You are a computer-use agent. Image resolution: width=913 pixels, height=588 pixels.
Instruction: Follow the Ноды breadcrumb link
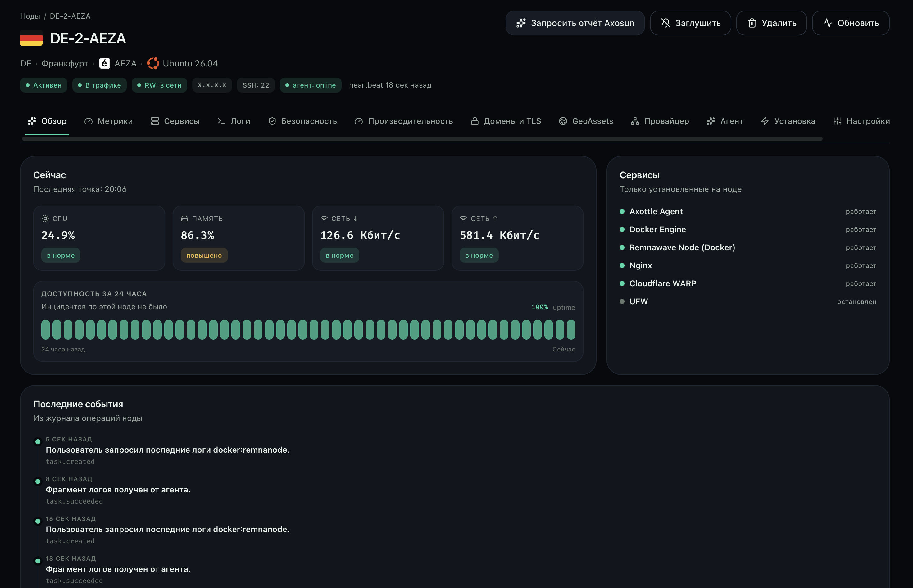pyautogui.click(x=30, y=16)
